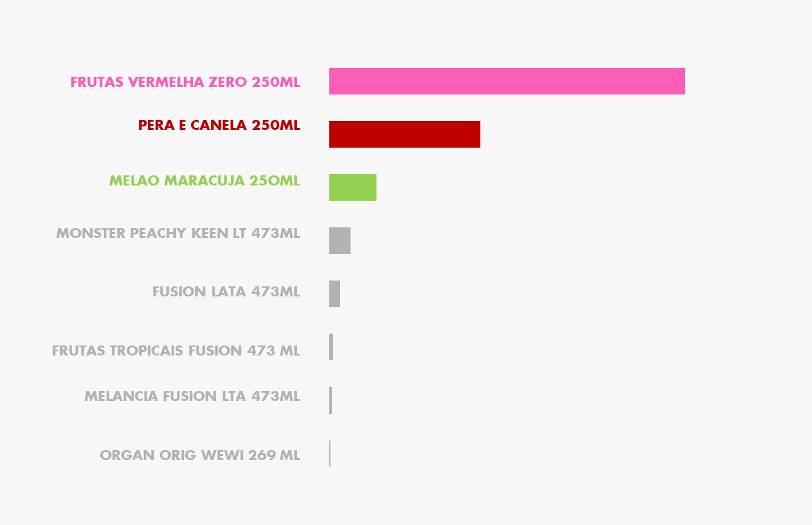This screenshot has height=525, width=812.
Task: Select the PERA E CANELA 250ML label
Action: 219,125
